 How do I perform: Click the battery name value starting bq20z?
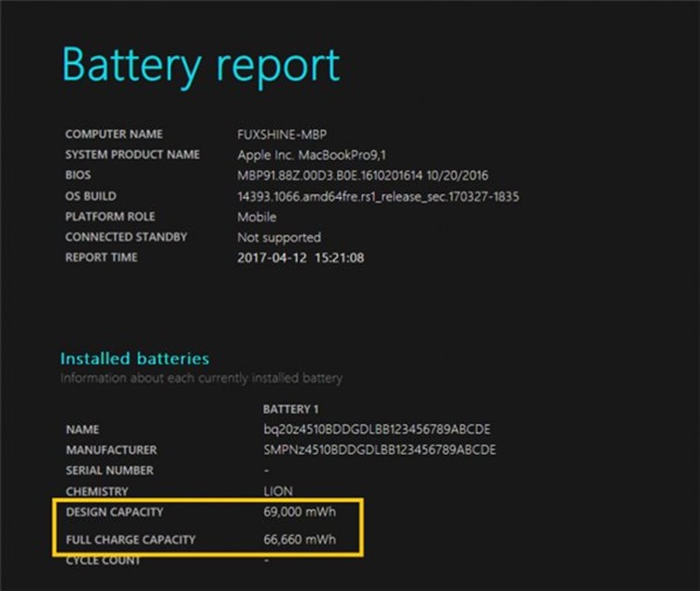tap(376, 429)
